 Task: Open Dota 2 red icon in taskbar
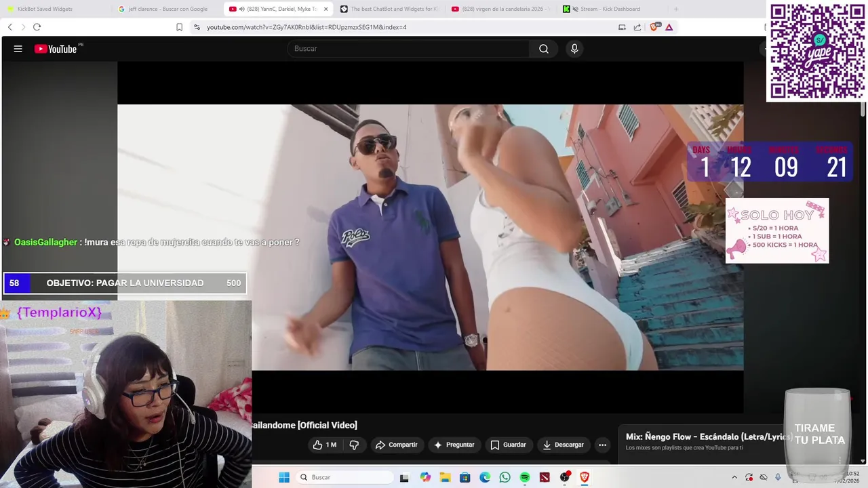point(545,477)
